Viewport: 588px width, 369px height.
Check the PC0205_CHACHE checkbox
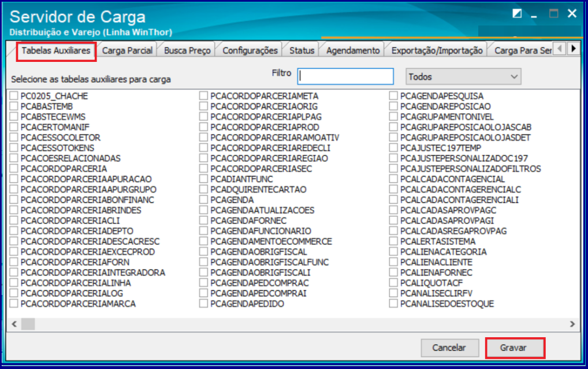(14, 96)
